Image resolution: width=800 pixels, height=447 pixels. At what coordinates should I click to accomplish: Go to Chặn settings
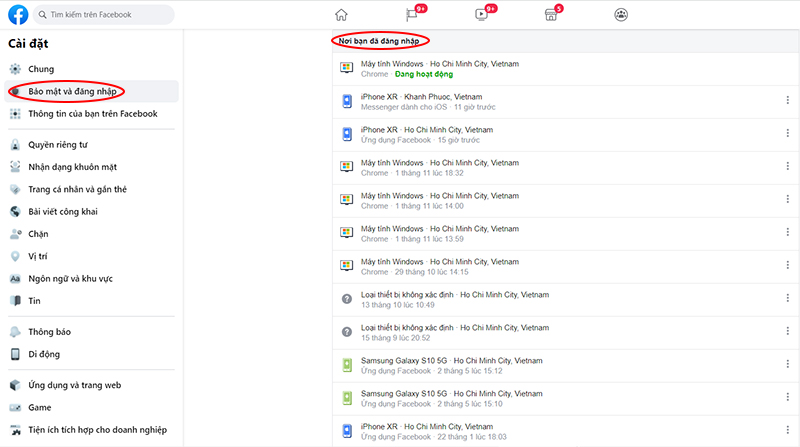click(91, 234)
